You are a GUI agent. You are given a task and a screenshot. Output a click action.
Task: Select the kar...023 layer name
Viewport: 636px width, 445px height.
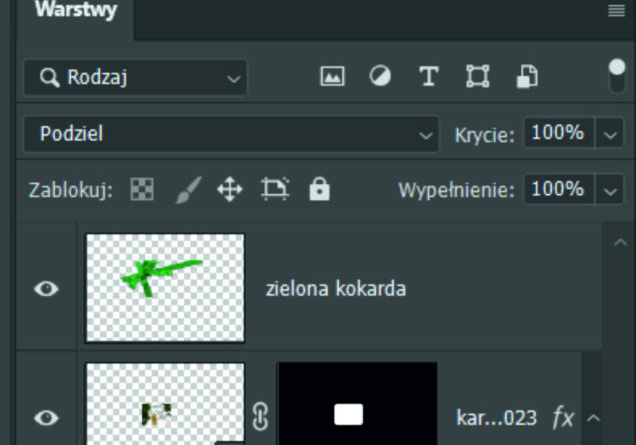click(x=496, y=417)
